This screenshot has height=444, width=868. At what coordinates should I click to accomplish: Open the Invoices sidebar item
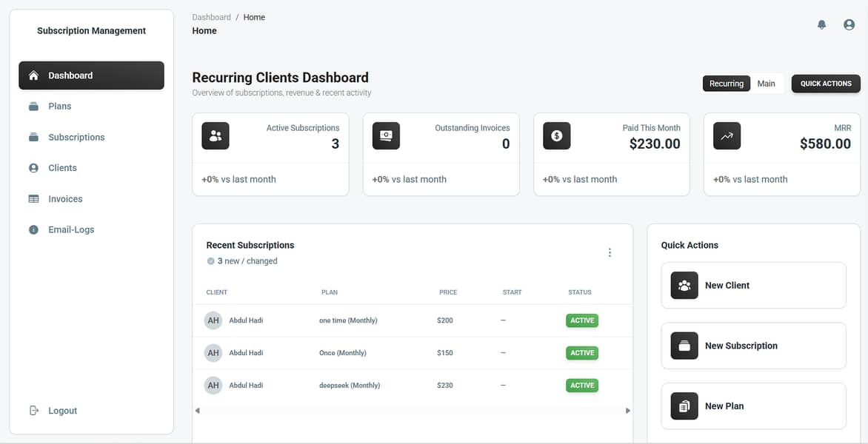click(x=33, y=198)
